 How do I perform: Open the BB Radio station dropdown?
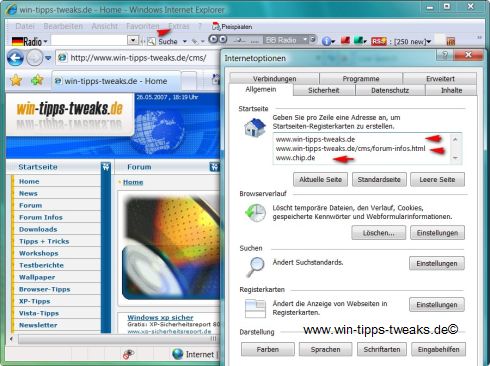(x=306, y=40)
